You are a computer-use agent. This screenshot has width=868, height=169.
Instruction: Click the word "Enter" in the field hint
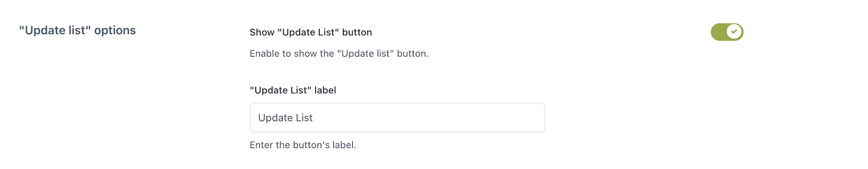point(261,145)
